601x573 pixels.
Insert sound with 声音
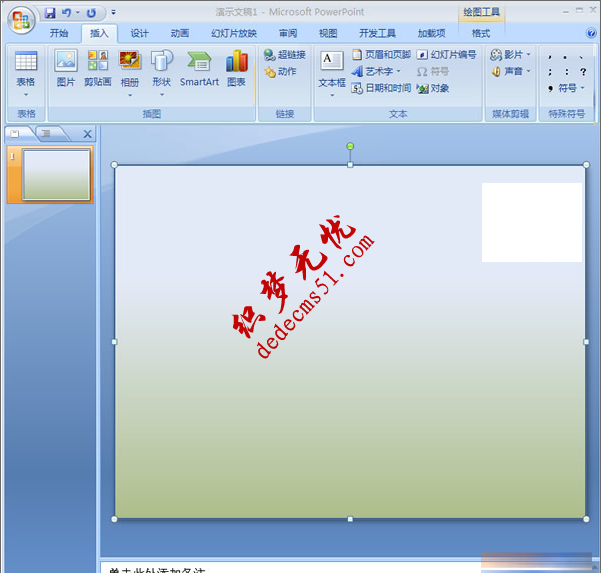point(506,71)
